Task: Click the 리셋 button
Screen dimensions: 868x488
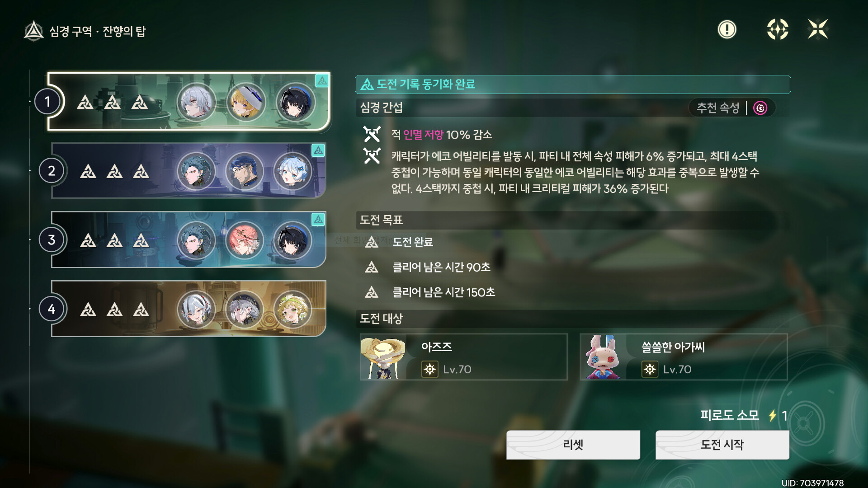Action: pos(573,445)
